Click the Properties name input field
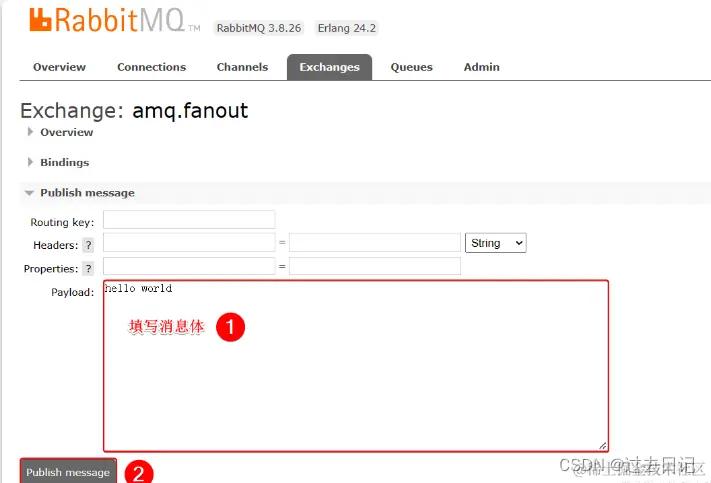The image size is (711, 483). pyautogui.click(x=189, y=266)
